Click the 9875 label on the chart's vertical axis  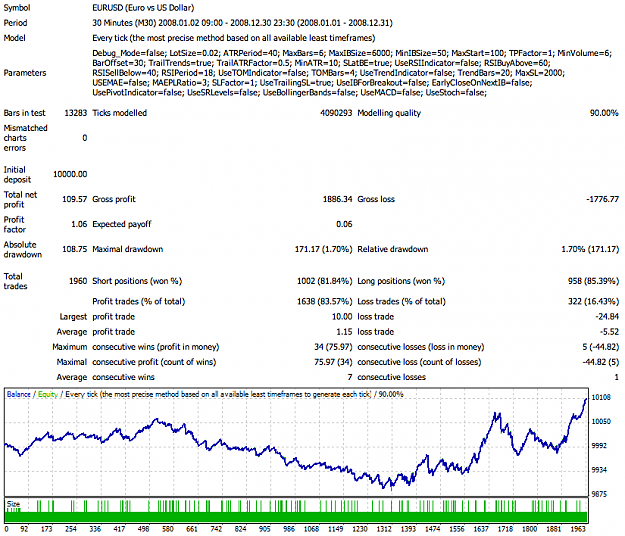[599, 495]
